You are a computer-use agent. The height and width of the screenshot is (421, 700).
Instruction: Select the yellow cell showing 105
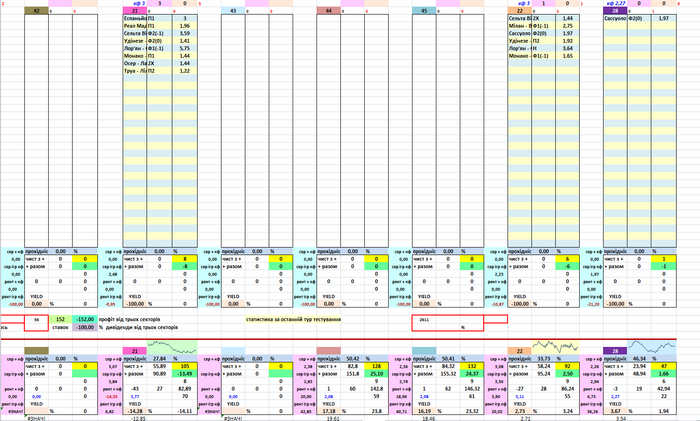click(185, 366)
